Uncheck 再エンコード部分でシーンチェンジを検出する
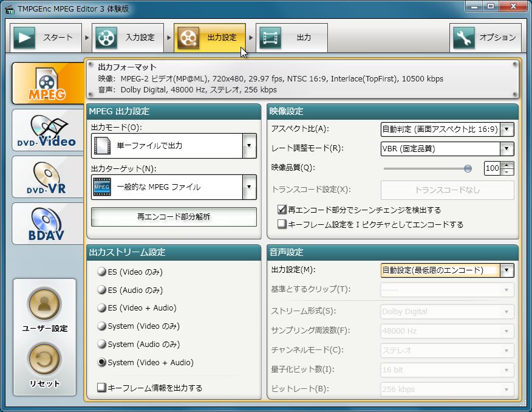This screenshot has width=532, height=412. (x=282, y=210)
